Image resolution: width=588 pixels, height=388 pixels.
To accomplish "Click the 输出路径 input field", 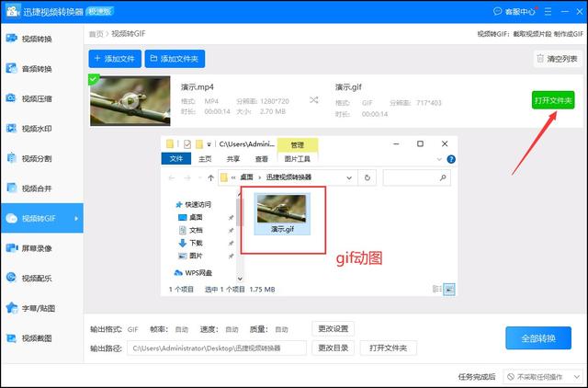I will click(217, 348).
